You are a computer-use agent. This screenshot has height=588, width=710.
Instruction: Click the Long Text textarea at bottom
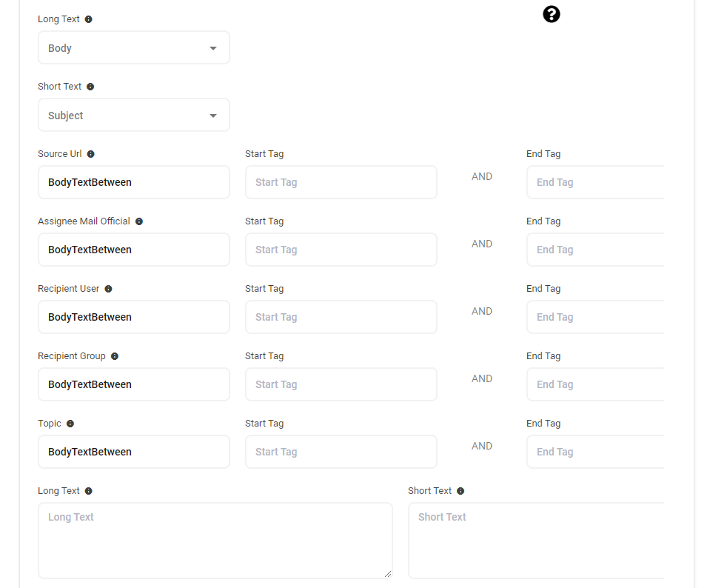tap(215, 541)
